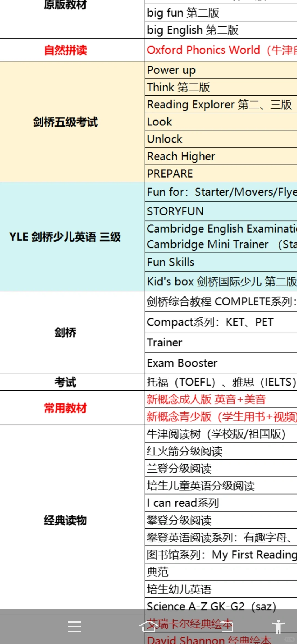297x644 pixels.
Task: Click the '红火箭分级阅读' row
Action: click(x=221, y=451)
